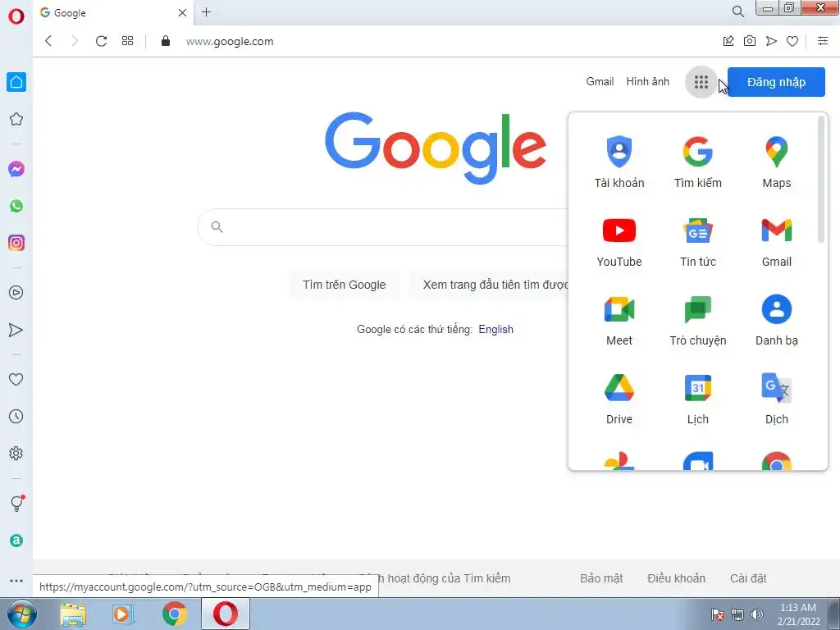
Task: Open YouTube in apps panel
Action: 619,241
